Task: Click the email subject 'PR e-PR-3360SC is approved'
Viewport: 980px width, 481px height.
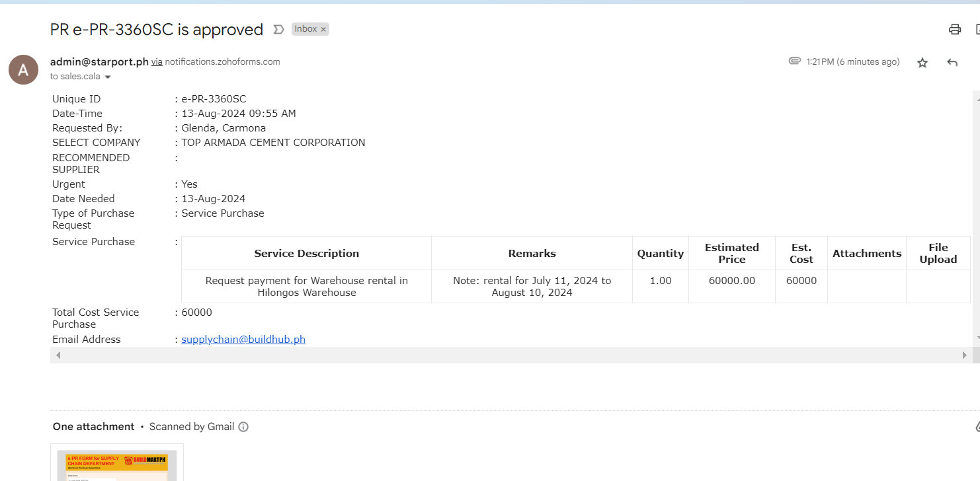Action: [x=157, y=30]
